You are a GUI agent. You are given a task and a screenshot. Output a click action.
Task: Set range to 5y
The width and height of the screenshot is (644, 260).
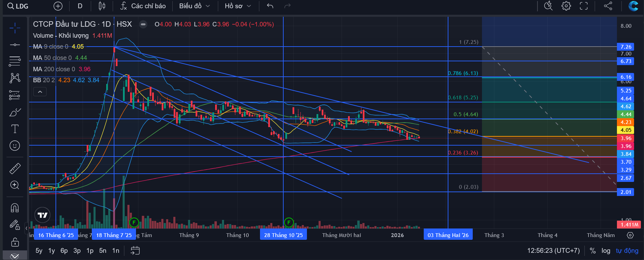(x=39, y=251)
